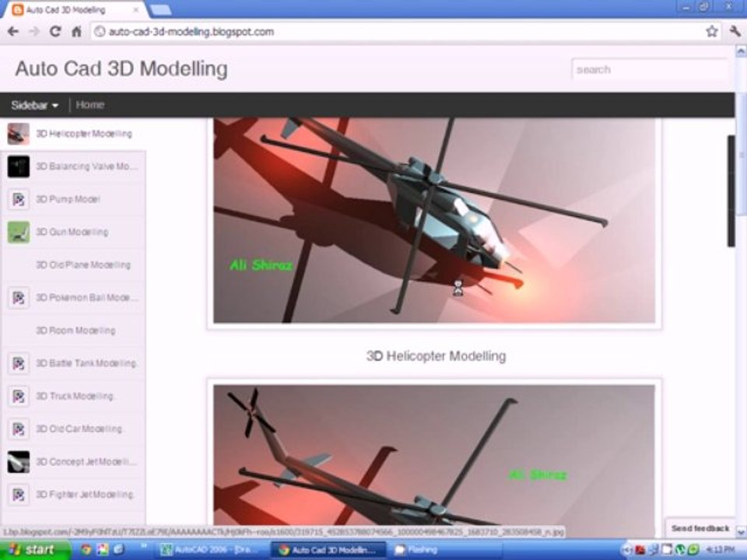747x560 pixels.
Task: Open the 3D Battle Tank Modelling post
Action: (86, 363)
